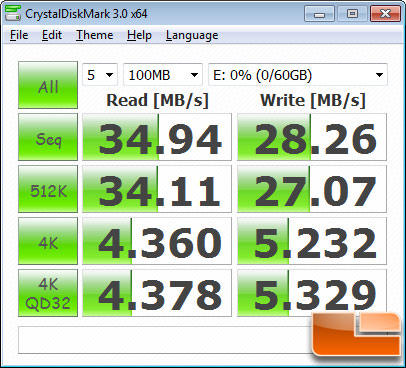Viewport: 406px width, 368px height.
Task: Run all benchmarks with the All button
Action: coord(48,85)
